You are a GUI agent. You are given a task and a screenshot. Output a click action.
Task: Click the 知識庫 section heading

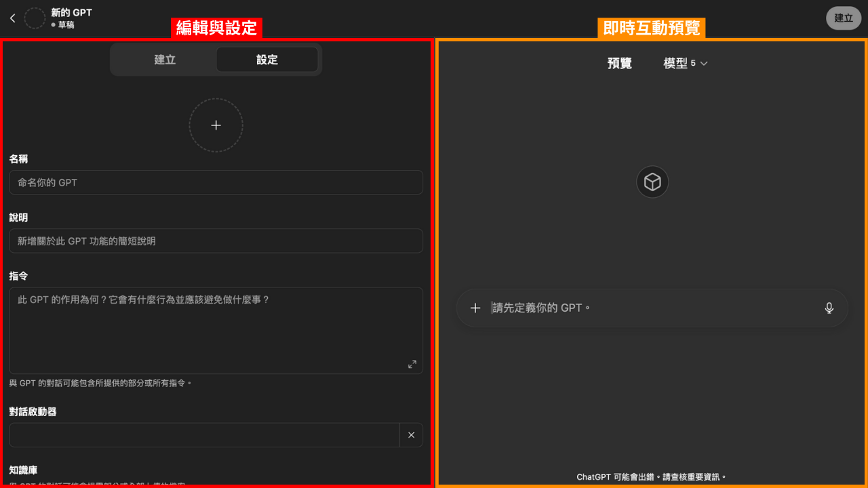23,470
